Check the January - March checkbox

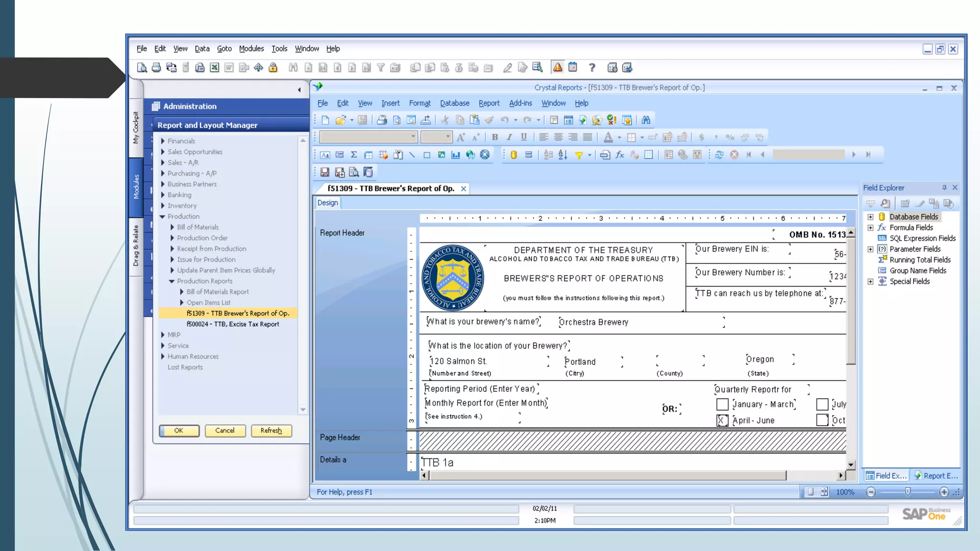(x=722, y=404)
